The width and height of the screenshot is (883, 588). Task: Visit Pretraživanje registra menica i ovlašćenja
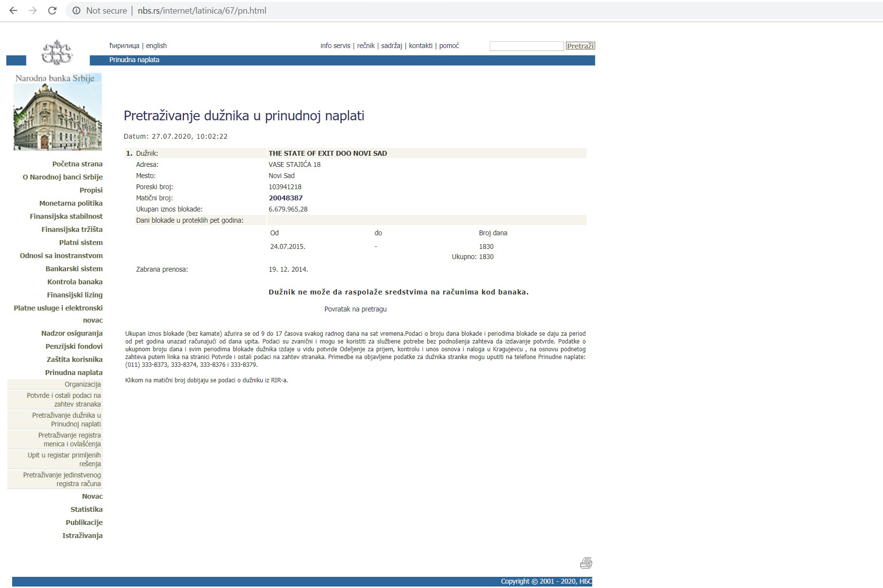[x=69, y=440]
